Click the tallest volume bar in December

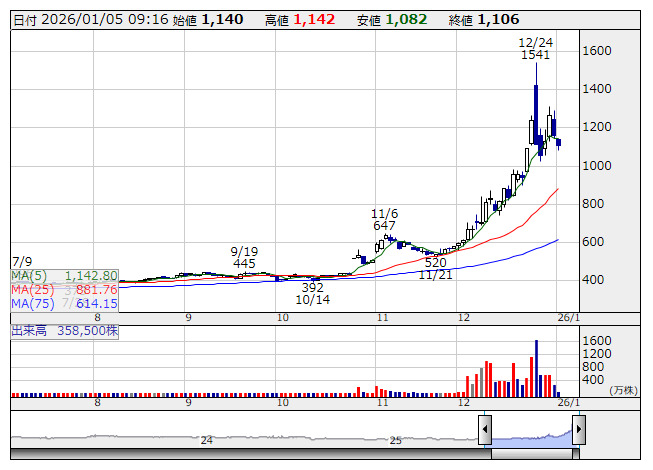click(536, 368)
